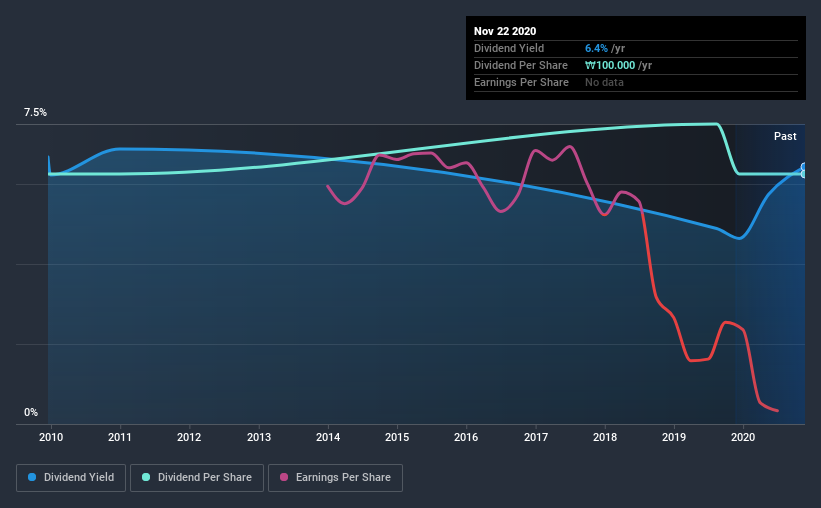Click the 6.4% dividend yield value
821x508 pixels.
pyautogui.click(x=596, y=48)
